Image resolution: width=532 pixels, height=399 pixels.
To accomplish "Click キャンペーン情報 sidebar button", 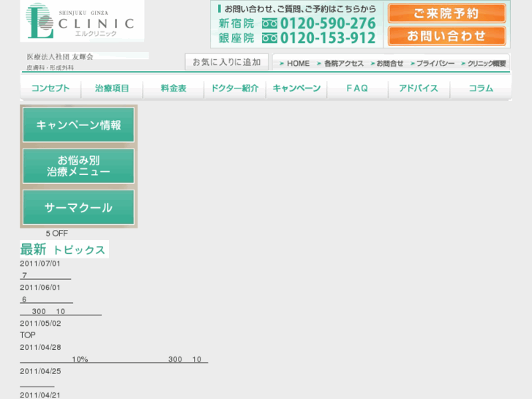I will click(78, 125).
